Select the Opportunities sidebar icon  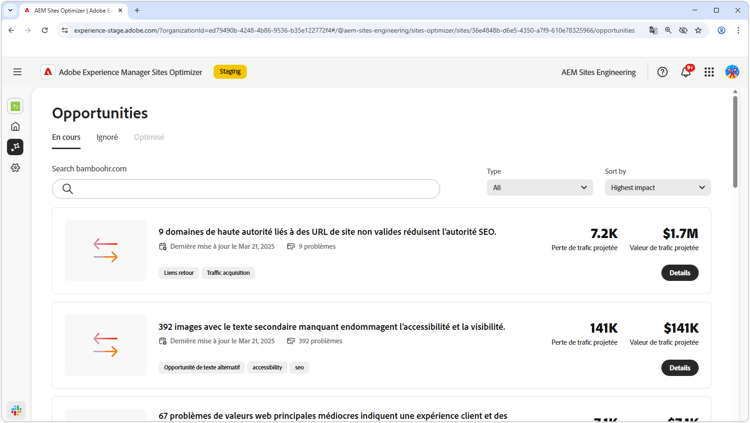tap(15, 147)
